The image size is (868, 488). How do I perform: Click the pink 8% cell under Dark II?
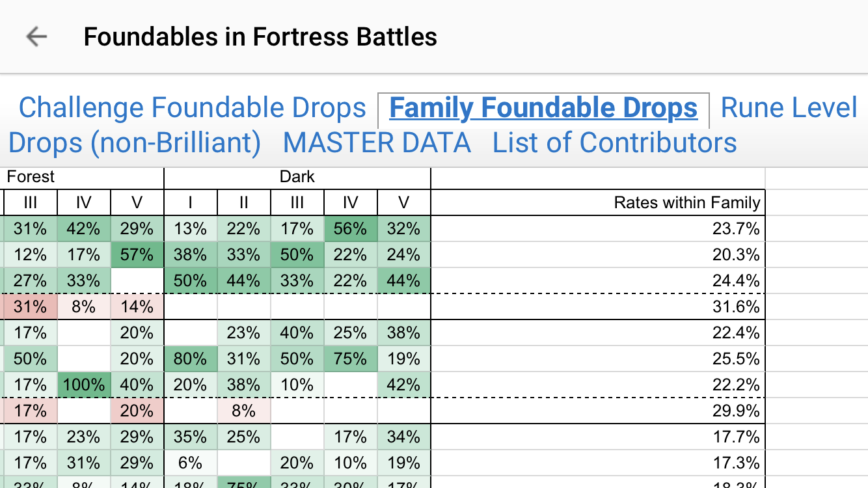243,411
